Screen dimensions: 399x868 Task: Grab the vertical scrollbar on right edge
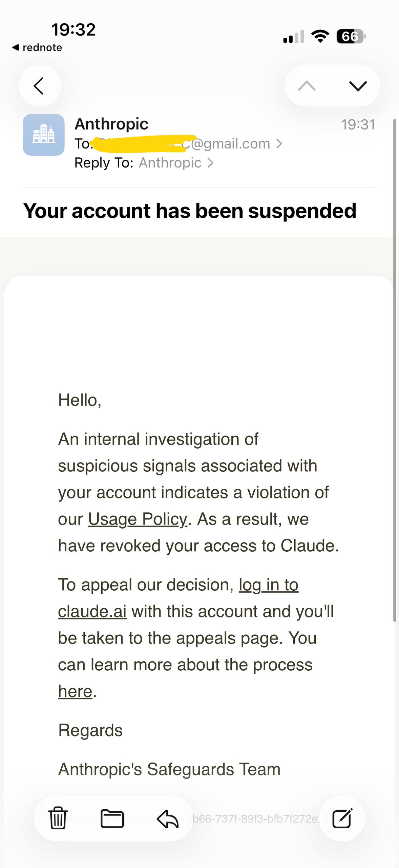(x=395, y=370)
